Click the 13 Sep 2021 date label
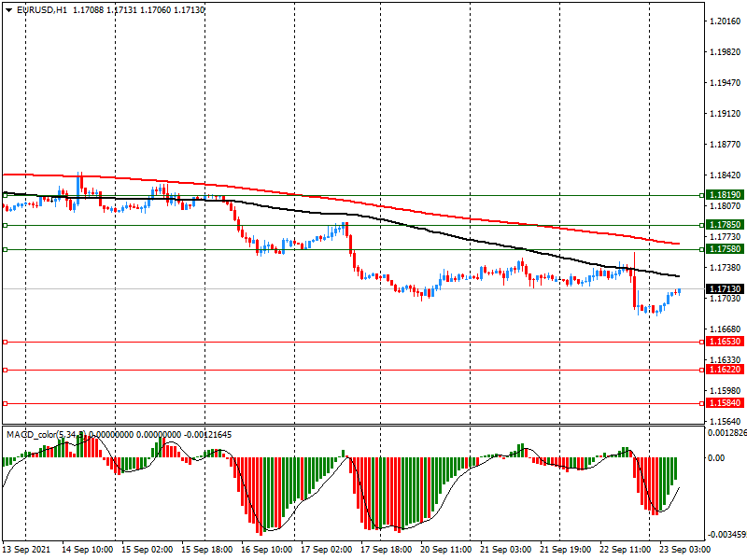The width and height of the screenshot is (747, 560). 26,550
